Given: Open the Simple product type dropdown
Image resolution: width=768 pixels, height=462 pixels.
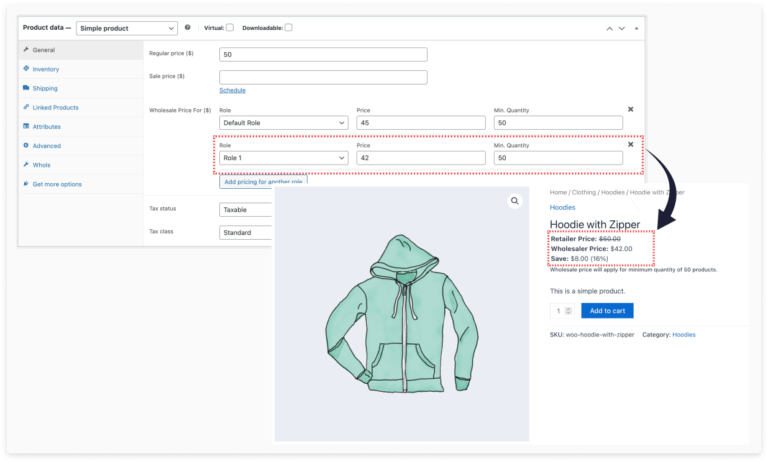Looking at the screenshot, I should 127,28.
